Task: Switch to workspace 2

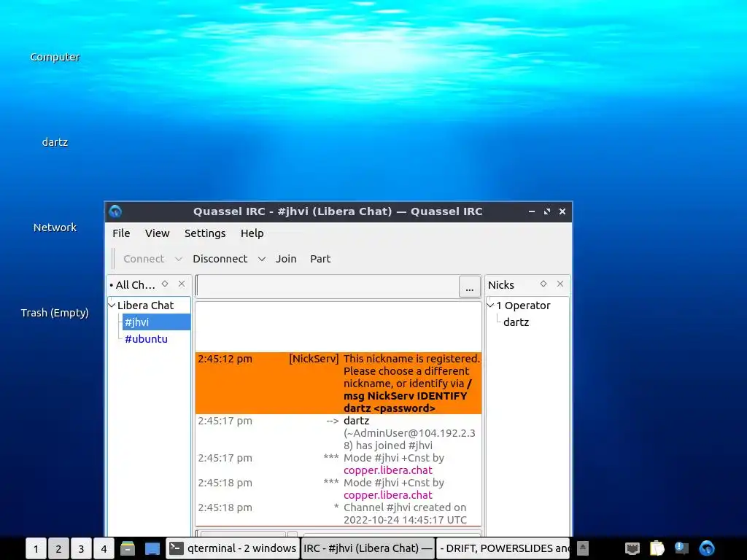Action: (x=58, y=548)
